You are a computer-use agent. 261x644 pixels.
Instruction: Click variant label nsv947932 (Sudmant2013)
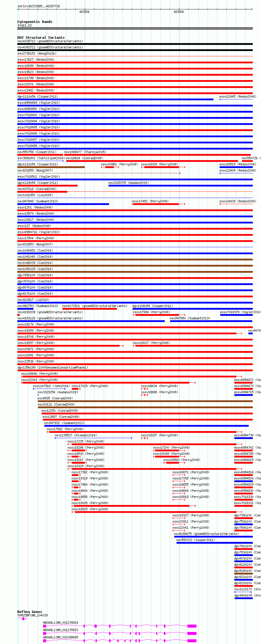[64, 423]
